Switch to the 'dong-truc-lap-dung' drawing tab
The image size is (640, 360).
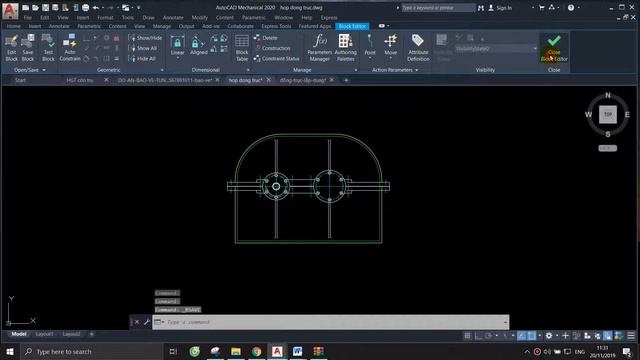pyautogui.click(x=302, y=80)
